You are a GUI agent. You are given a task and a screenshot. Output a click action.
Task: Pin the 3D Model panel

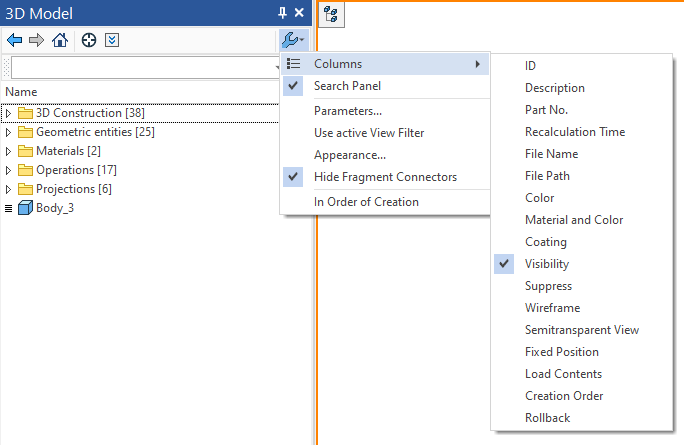click(x=282, y=13)
